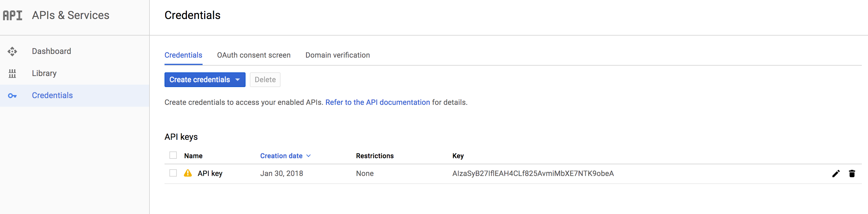This screenshot has height=214, width=868.
Task: Click the Credentials key icon in sidebar
Action: (13, 96)
